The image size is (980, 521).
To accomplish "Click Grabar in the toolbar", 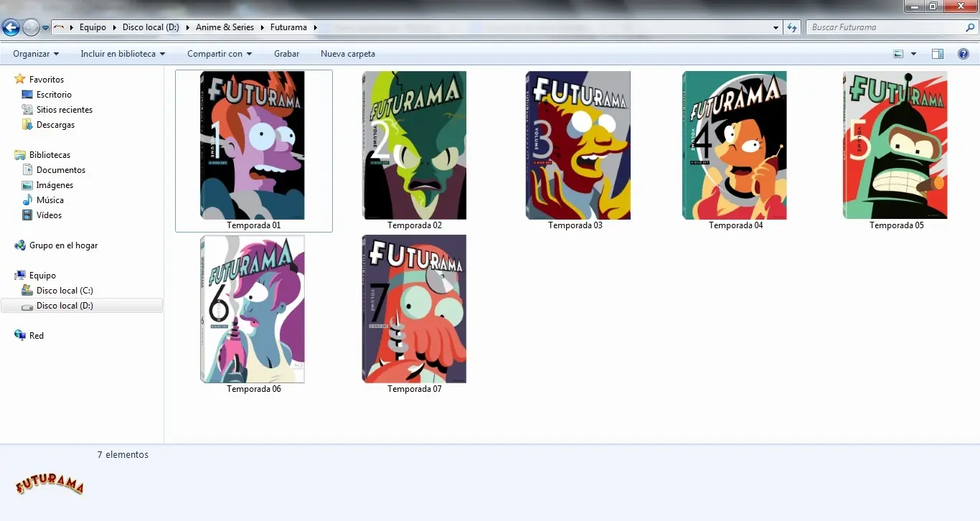I will (x=287, y=54).
